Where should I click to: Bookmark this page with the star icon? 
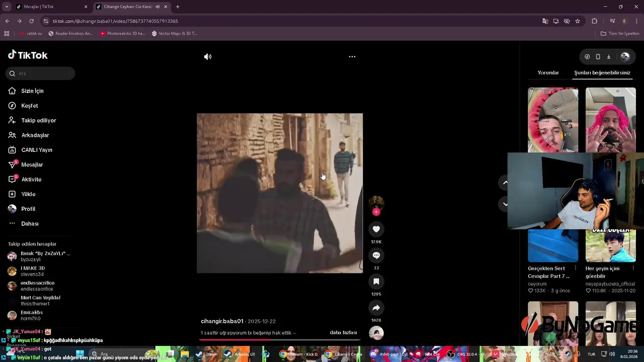[x=578, y=21]
